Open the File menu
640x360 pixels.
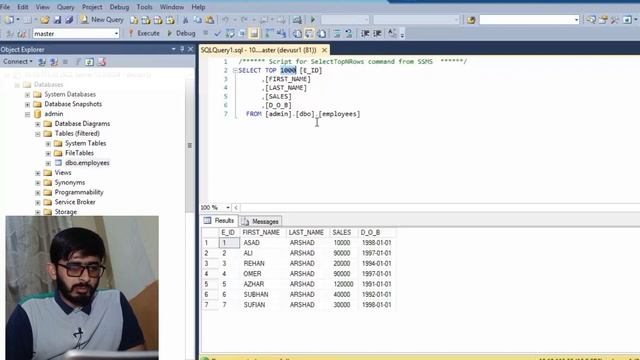click(5, 7)
